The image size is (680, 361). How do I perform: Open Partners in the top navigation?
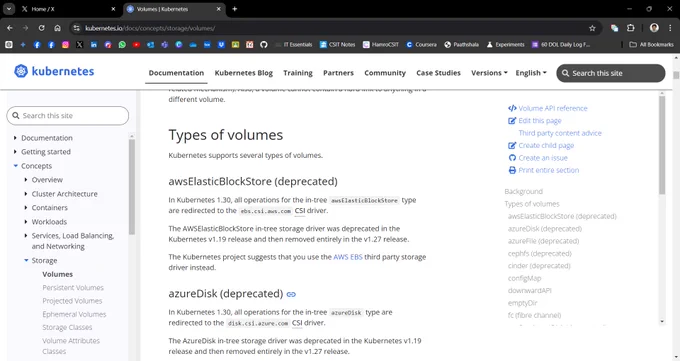tap(338, 73)
